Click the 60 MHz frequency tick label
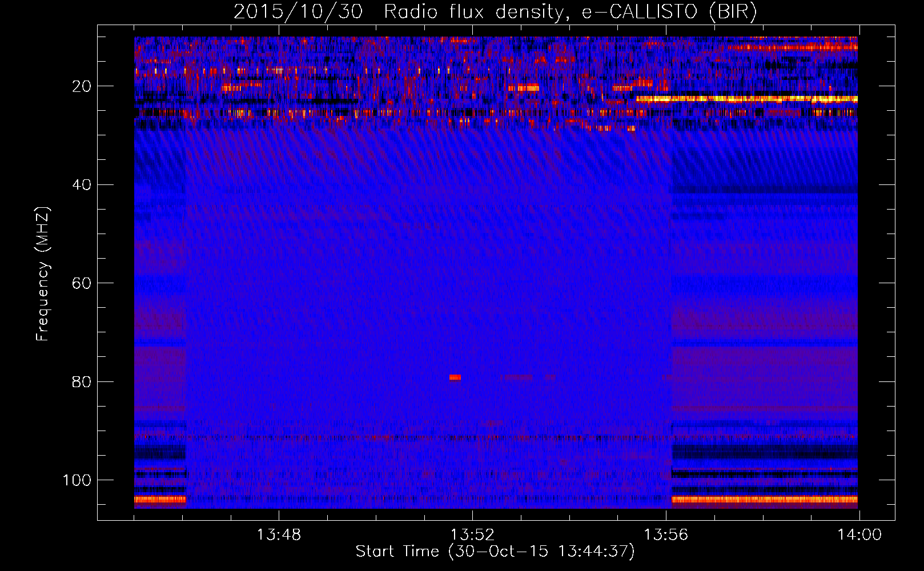924x571 pixels. 82,283
